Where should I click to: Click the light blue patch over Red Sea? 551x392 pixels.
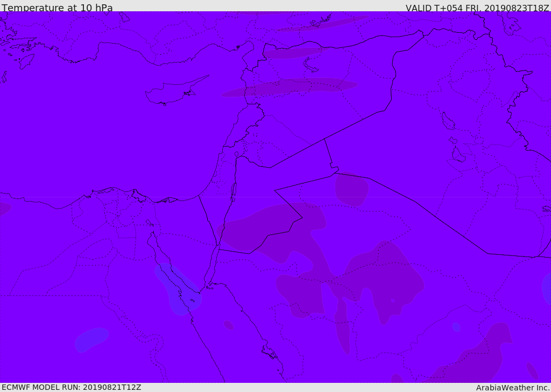(178, 289)
